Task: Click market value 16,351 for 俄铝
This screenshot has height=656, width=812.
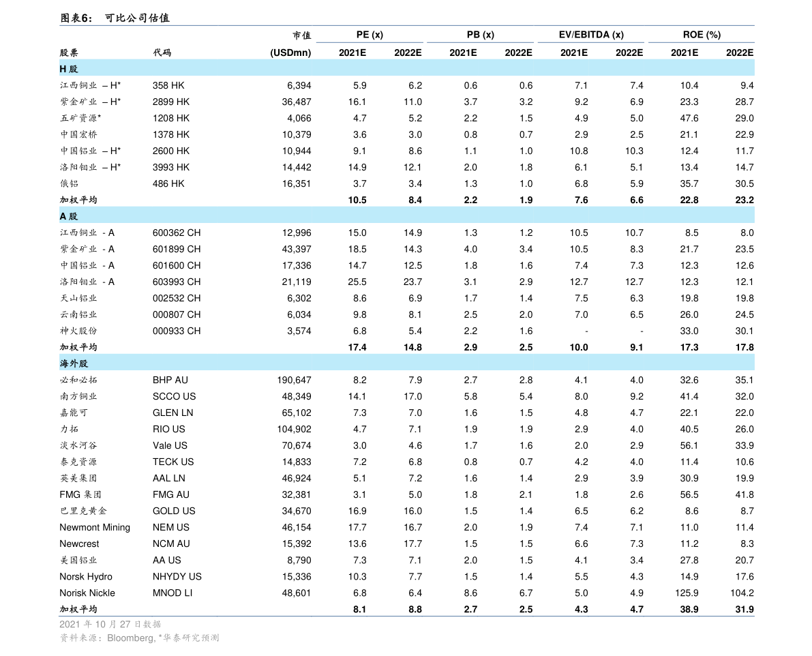Action: click(296, 184)
